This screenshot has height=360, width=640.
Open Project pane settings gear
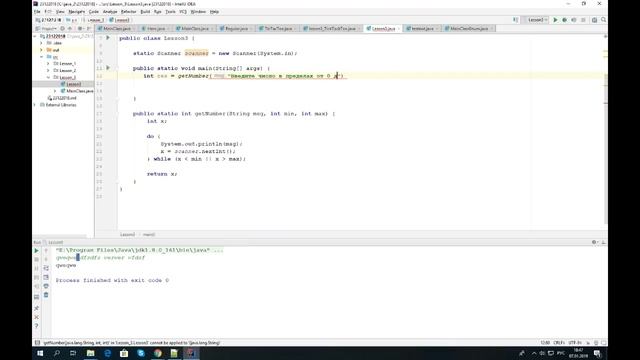[x=80, y=29]
